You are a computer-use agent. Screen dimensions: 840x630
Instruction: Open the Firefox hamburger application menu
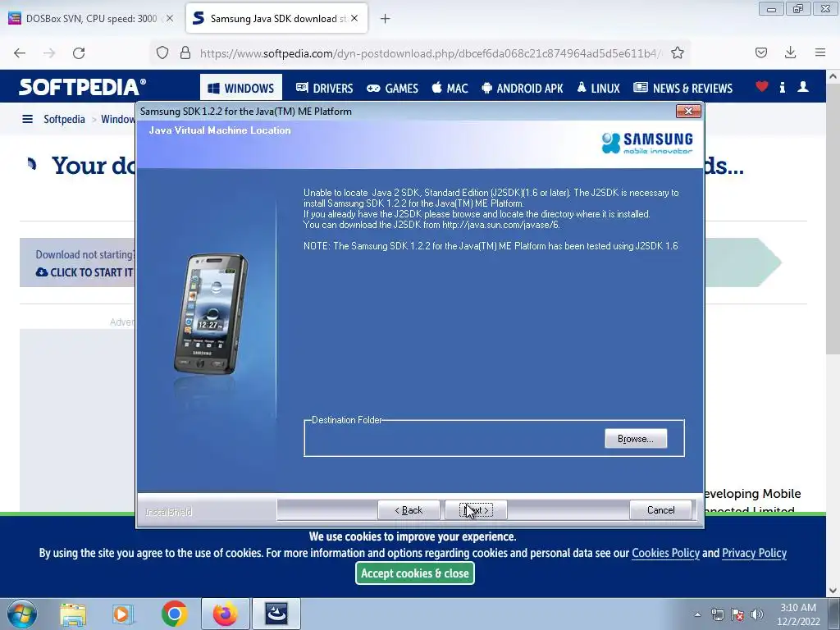coord(820,52)
